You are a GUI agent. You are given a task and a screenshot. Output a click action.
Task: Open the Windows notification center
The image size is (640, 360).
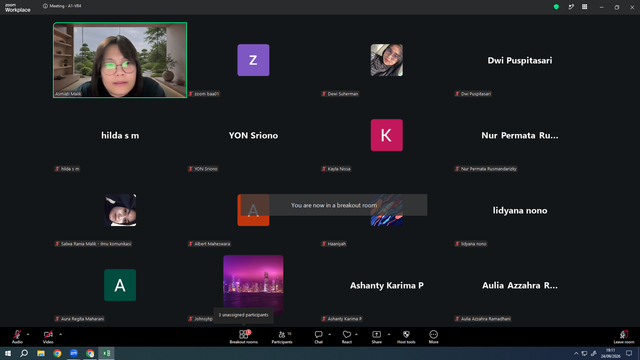[x=629, y=353]
